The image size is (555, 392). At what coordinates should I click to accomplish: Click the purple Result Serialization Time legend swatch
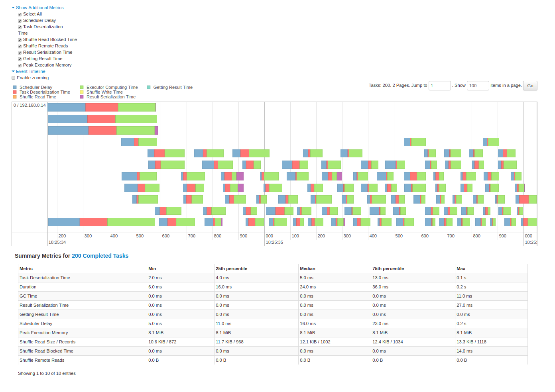click(x=82, y=96)
